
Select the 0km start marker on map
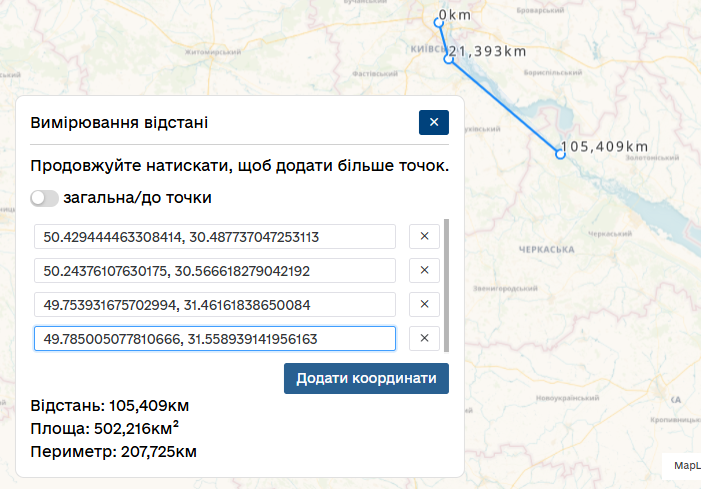pos(439,21)
